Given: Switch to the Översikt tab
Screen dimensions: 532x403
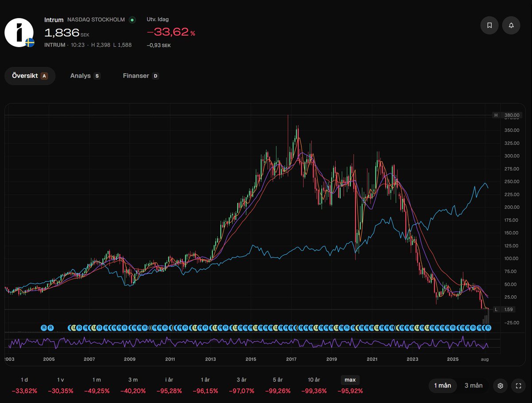Looking at the screenshot, I should (x=30, y=76).
